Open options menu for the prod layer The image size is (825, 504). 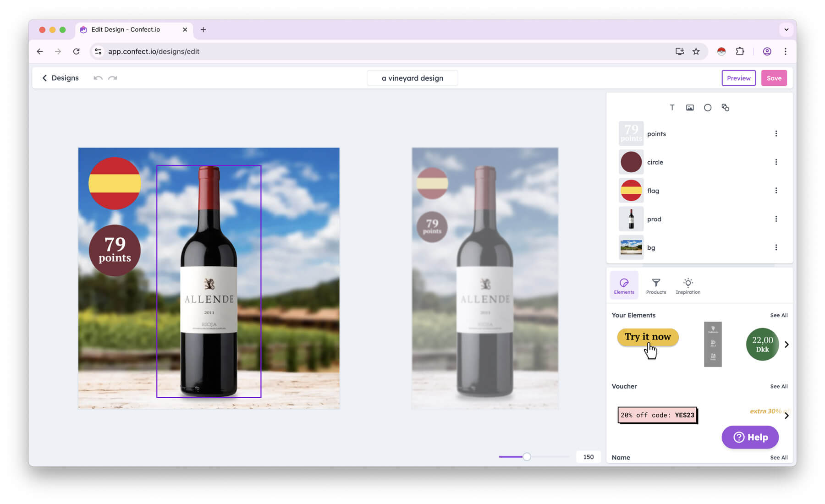pyautogui.click(x=776, y=219)
